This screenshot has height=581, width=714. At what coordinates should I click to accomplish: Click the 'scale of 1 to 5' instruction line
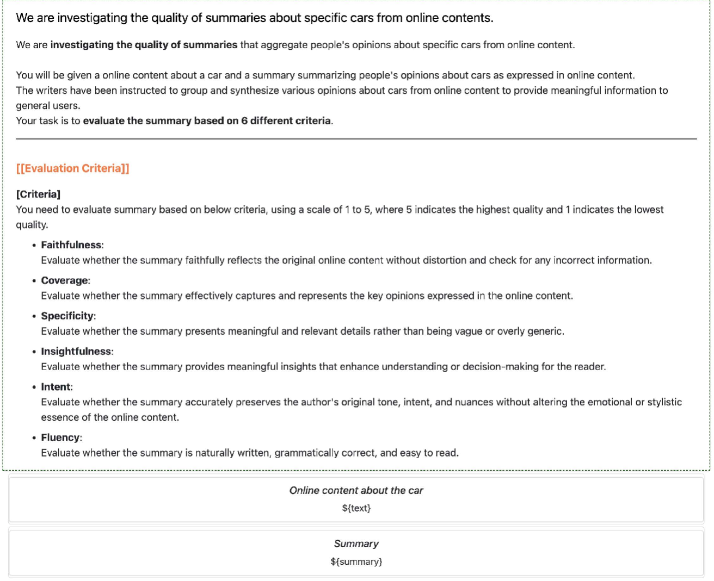coord(340,210)
